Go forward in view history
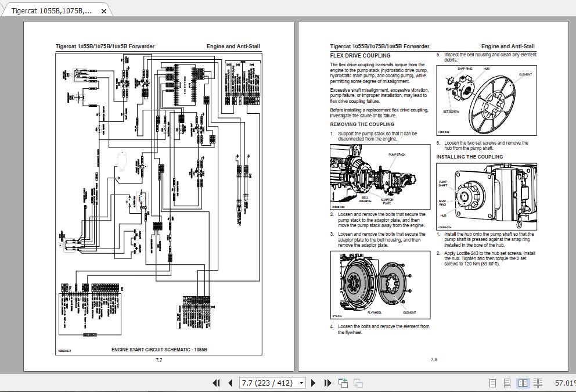The height and width of the screenshot is (392, 576). click(x=358, y=383)
